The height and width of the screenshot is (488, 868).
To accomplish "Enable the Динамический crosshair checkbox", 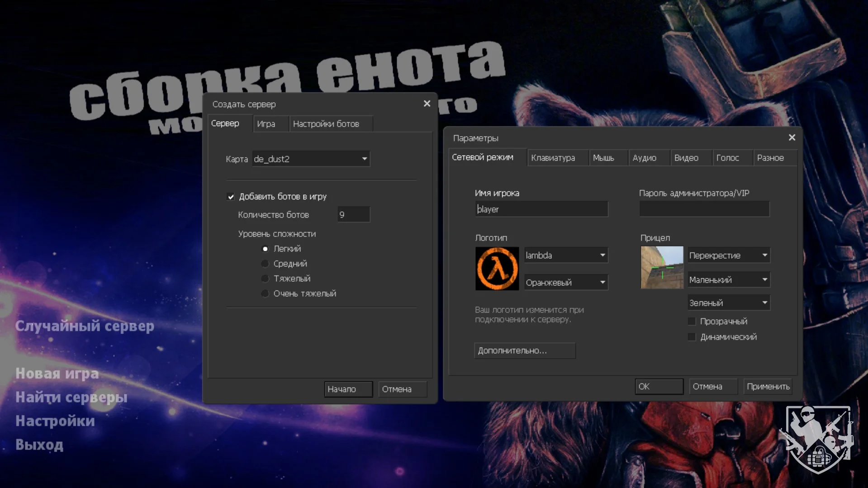I will [x=692, y=337].
